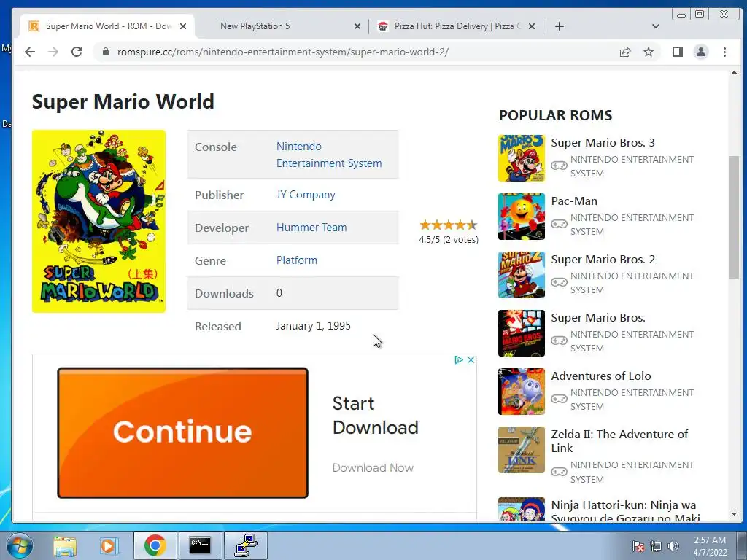This screenshot has width=747, height=560.
Task: Open the Nintendo Entertainment System console link
Action: (x=329, y=155)
